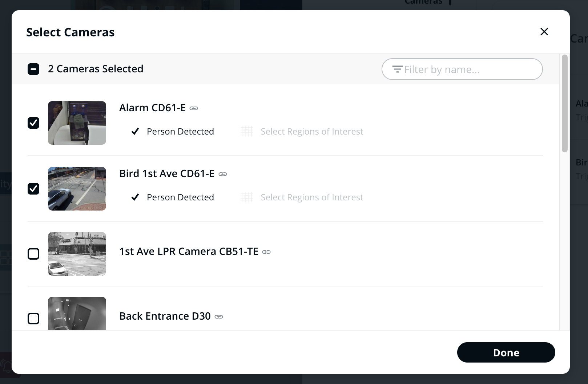Click link icon beside Bird 1st Ave CD61-E

click(x=223, y=174)
